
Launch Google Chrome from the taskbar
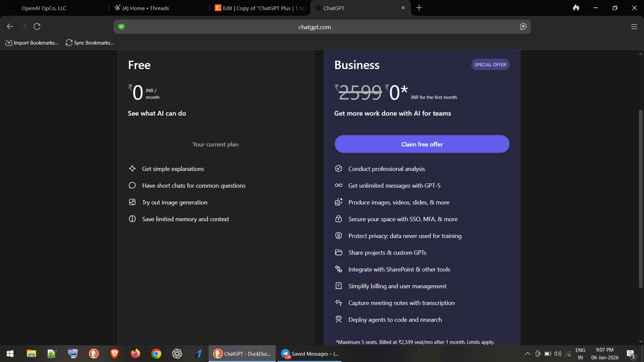point(156,354)
